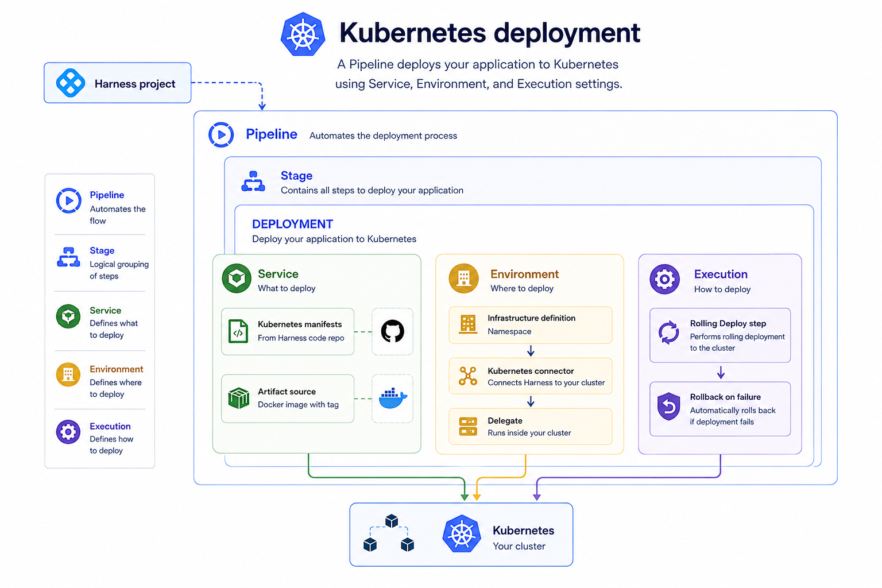This screenshot has width=882, height=588.
Task: Click the 'Stage' heading in main diagram
Action: point(296,176)
